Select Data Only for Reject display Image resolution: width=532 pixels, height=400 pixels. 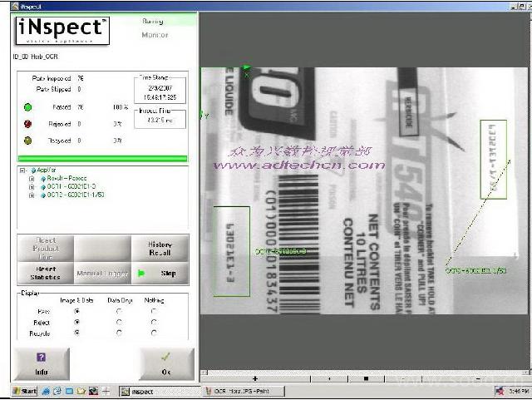click(x=118, y=322)
